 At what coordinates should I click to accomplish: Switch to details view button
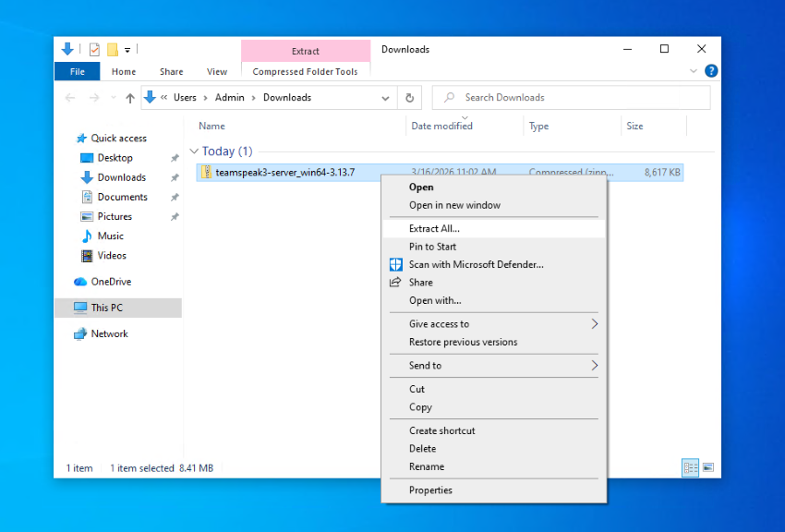[690, 468]
